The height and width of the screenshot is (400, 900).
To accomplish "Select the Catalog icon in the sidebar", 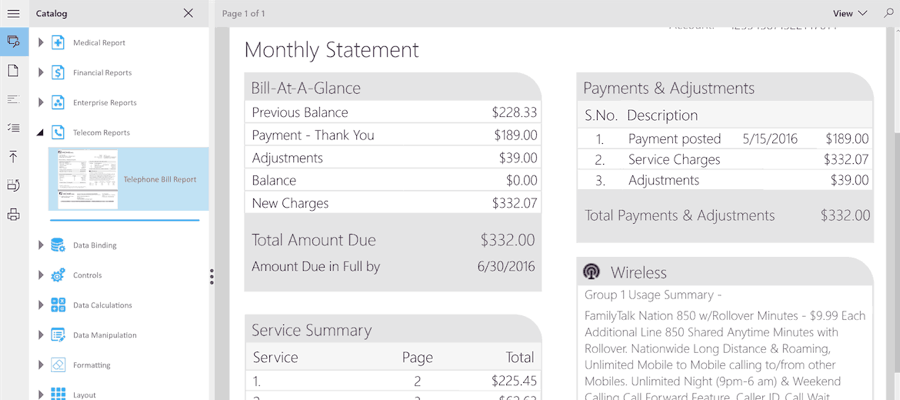I will point(13,42).
